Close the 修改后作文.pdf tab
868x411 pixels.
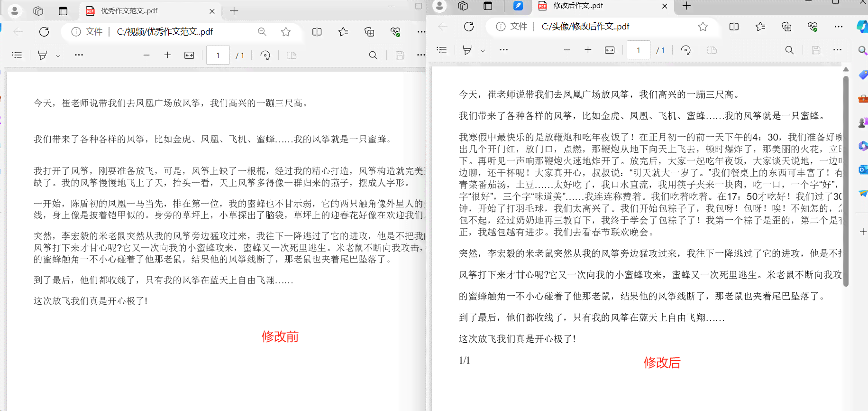tap(665, 6)
